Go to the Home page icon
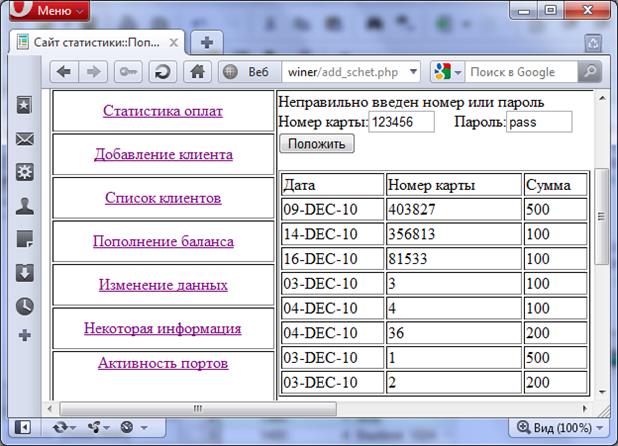This screenshot has height=446, width=618. click(x=197, y=72)
